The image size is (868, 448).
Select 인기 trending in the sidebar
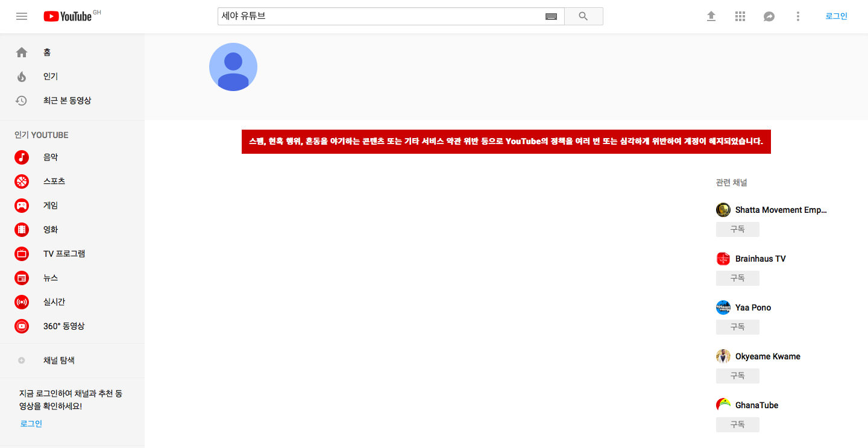72,77
